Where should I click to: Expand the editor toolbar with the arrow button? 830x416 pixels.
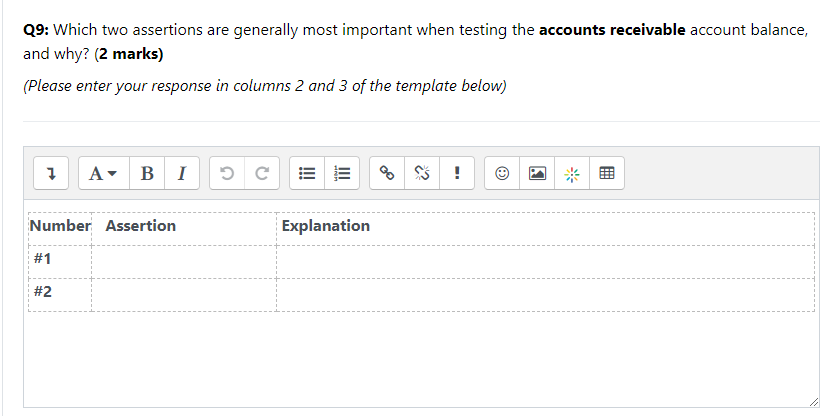pos(50,174)
